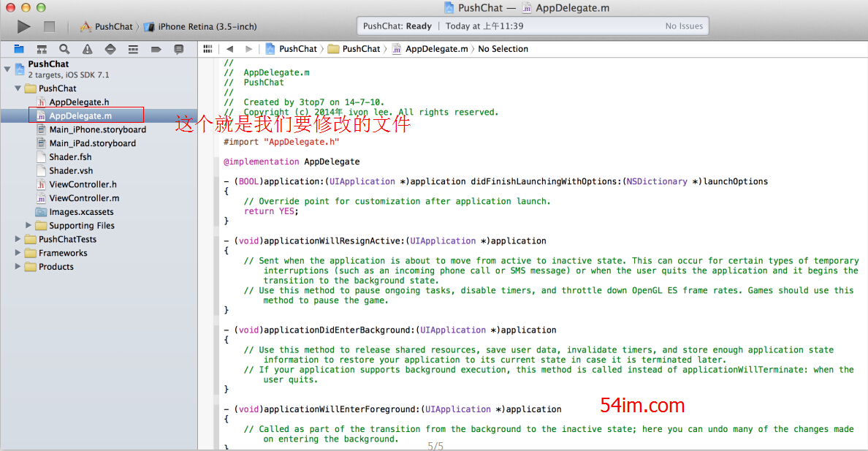Go forward using the editor forward arrow

(248, 49)
